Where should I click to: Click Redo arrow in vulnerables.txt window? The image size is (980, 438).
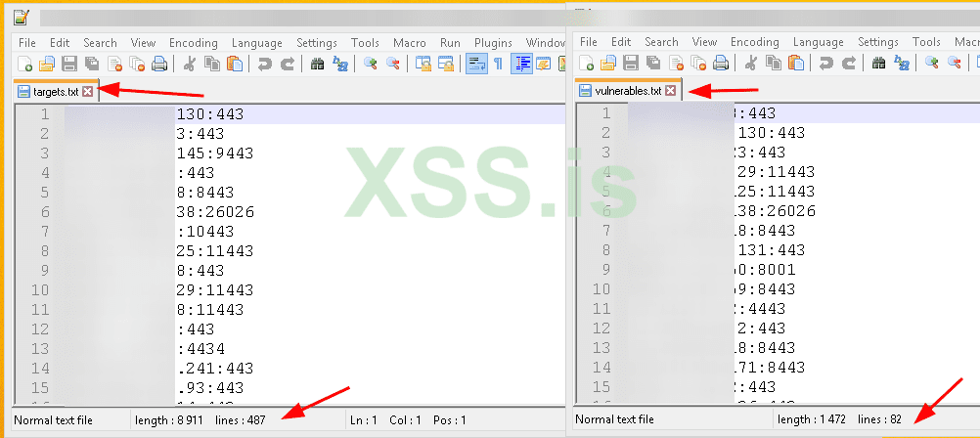(849, 63)
